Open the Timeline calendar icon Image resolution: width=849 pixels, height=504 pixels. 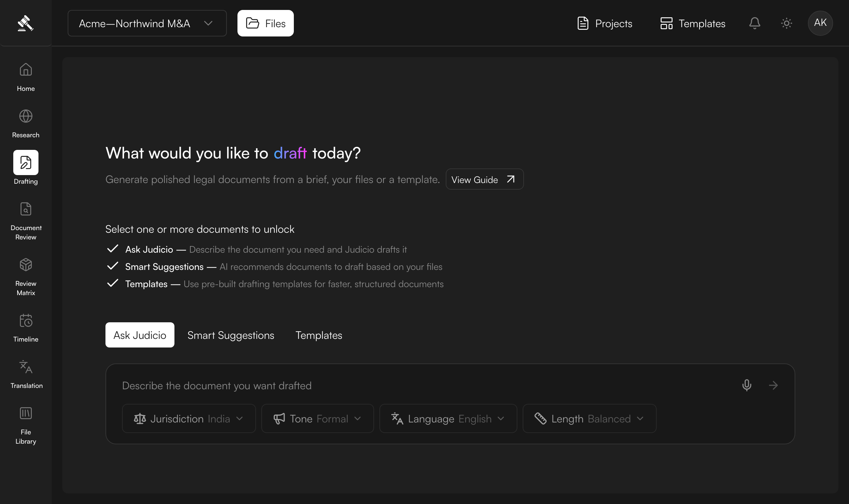[26, 320]
